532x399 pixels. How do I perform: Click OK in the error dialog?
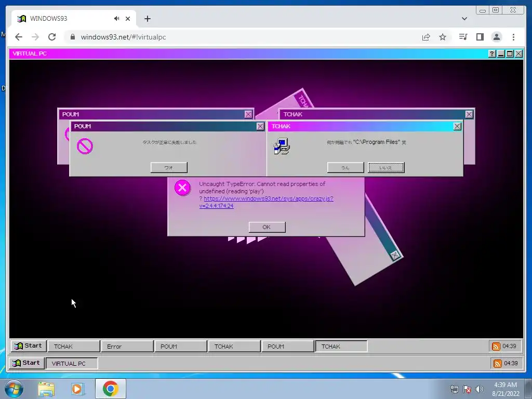click(x=267, y=227)
